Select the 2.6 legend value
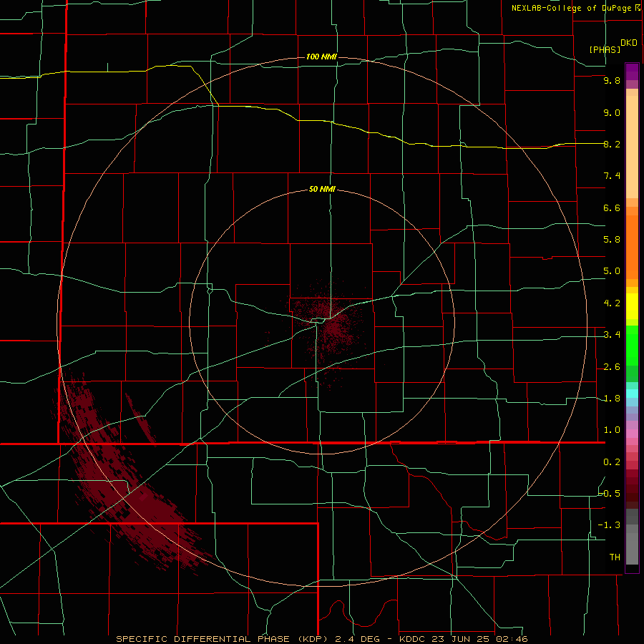Image resolution: width=644 pixels, height=644 pixels. [612, 367]
